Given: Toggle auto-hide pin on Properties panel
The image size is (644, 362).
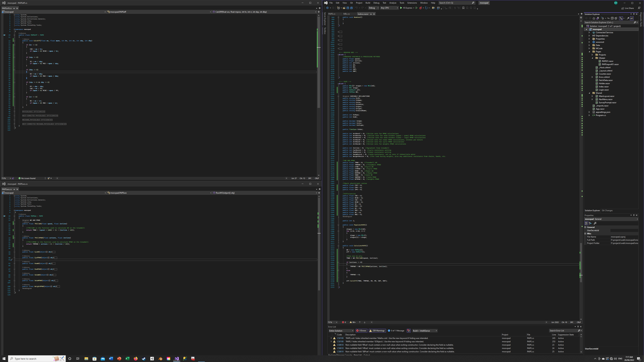Looking at the screenshot, I should coord(634,215).
